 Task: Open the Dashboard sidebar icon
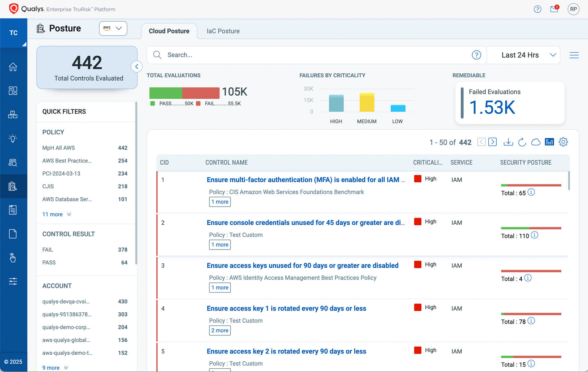13,91
